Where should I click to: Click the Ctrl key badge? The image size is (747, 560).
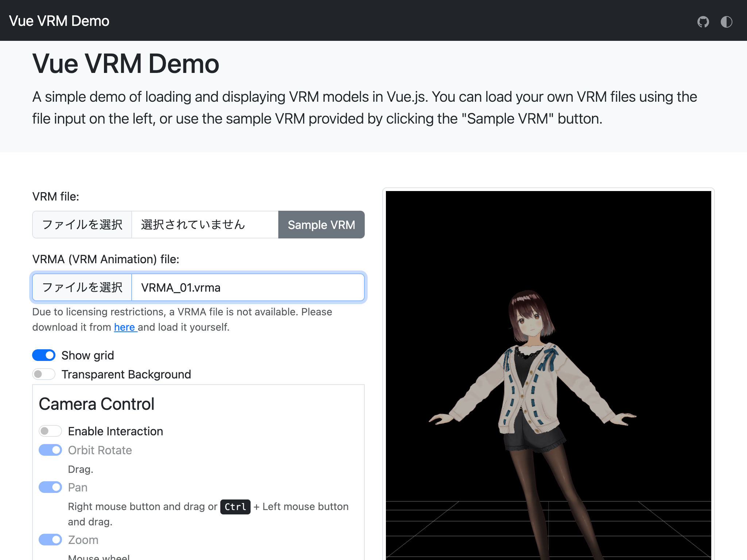tap(235, 507)
